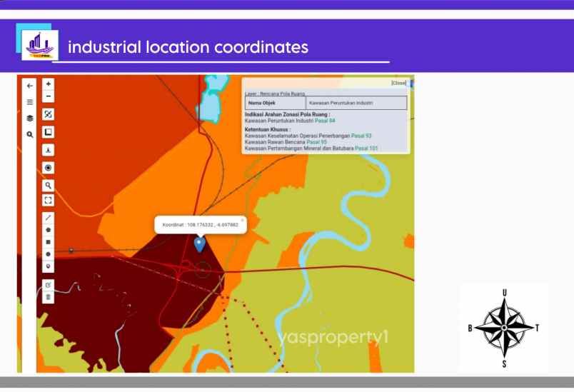Open the hamburger menu in the sidebar
The width and height of the screenshot is (574, 392).
30,102
